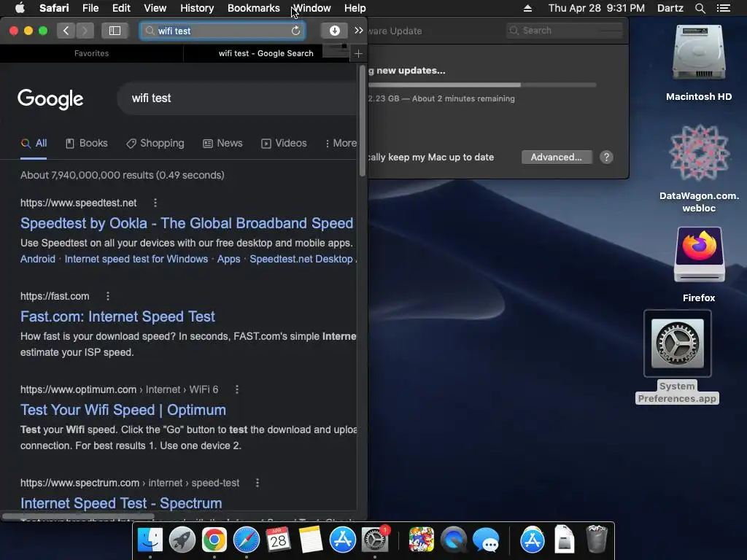Open the History menu

tap(197, 8)
